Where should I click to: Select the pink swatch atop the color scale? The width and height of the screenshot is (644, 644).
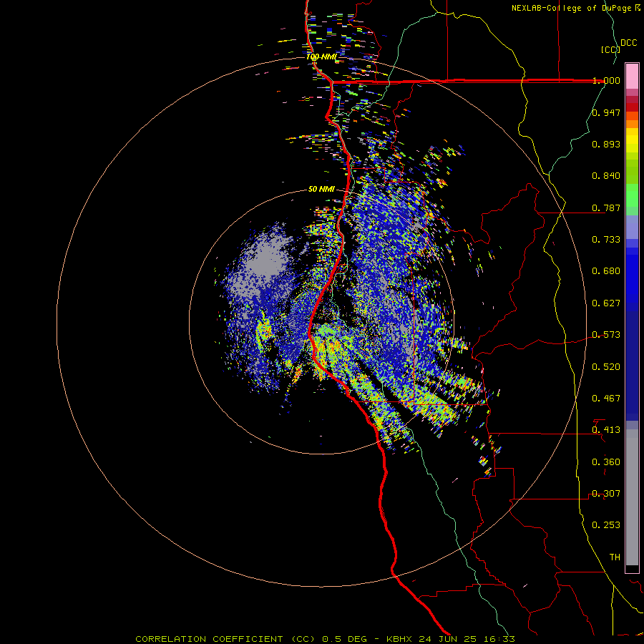[x=632, y=76]
